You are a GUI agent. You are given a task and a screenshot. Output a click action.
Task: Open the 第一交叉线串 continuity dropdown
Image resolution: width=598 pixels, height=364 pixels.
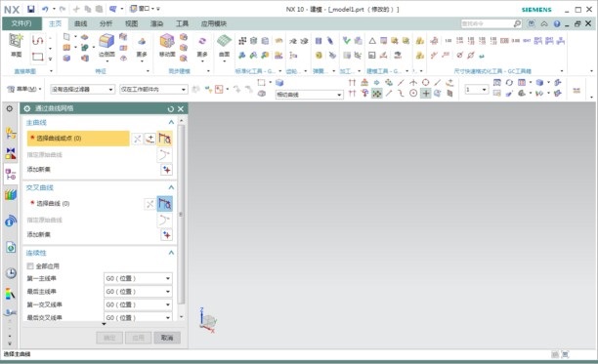[x=138, y=304]
